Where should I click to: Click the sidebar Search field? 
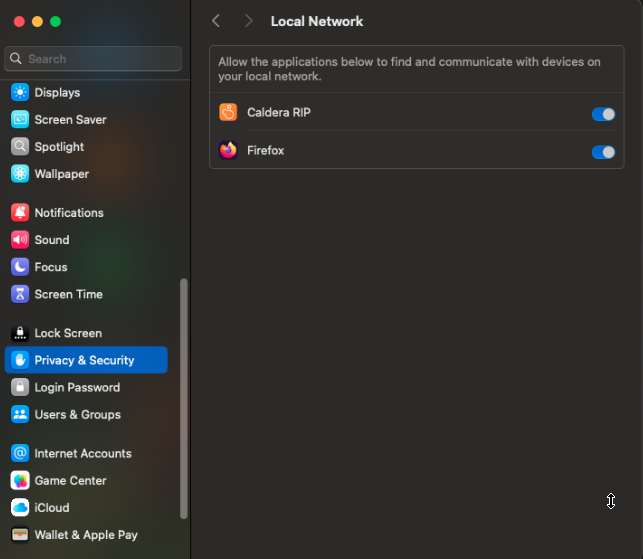click(x=93, y=59)
